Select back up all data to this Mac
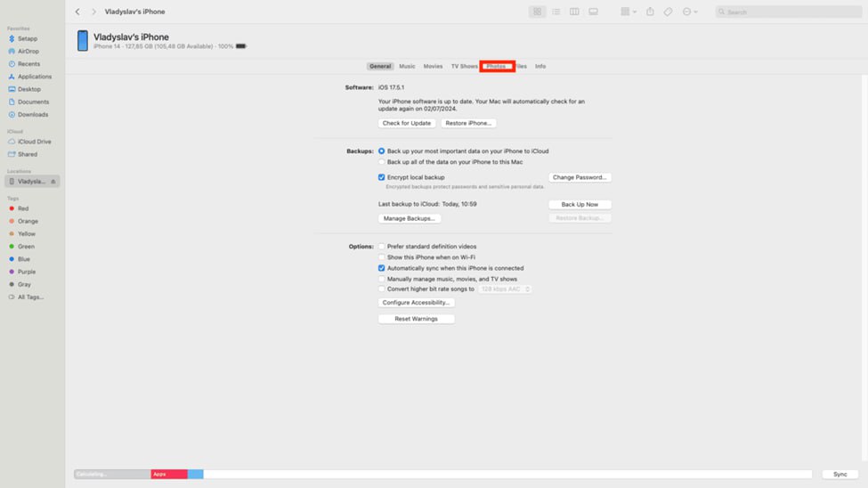The height and width of the screenshot is (488, 868). tap(382, 162)
